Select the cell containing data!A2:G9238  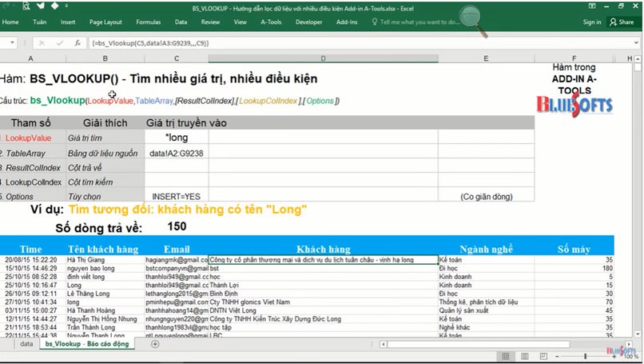[x=177, y=153]
